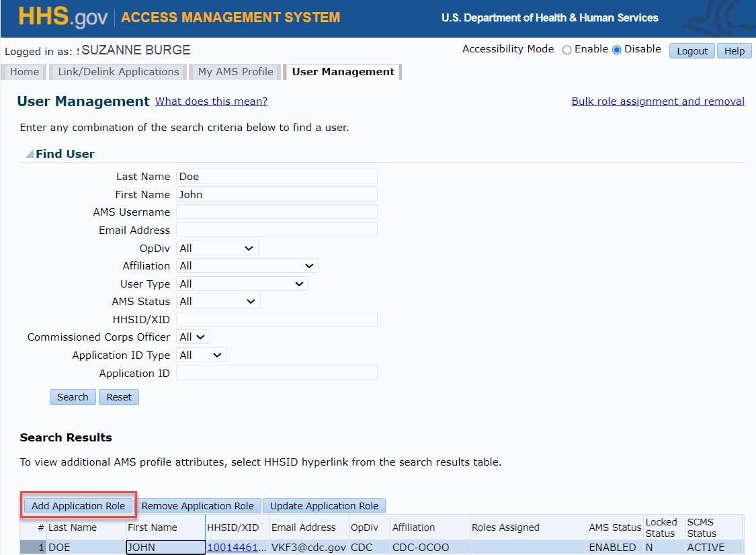Expand Application ID Type dropdown
Image resolution: width=756 pixels, height=555 pixels.
pyautogui.click(x=201, y=355)
